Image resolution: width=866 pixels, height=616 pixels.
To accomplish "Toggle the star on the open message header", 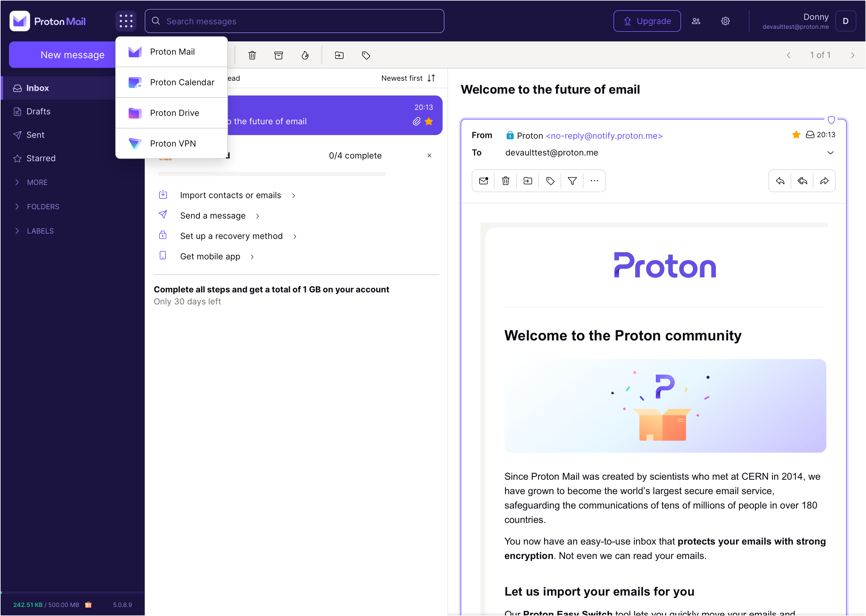I will click(x=796, y=134).
